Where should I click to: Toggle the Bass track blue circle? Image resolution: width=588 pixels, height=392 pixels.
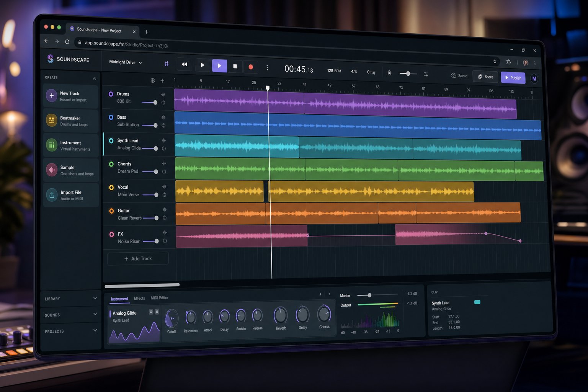tap(111, 117)
